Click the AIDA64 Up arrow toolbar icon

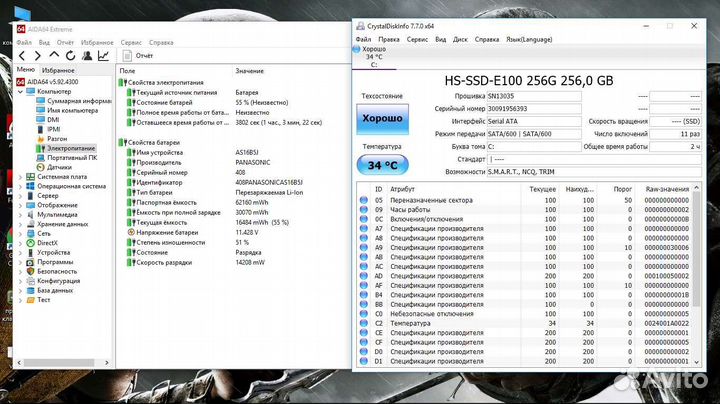pos(54,55)
